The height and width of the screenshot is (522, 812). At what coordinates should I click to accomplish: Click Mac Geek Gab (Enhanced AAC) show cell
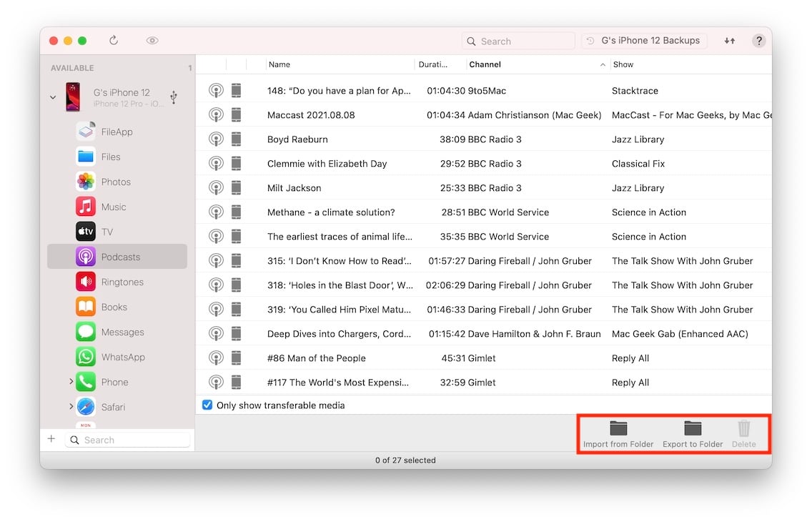(680, 334)
